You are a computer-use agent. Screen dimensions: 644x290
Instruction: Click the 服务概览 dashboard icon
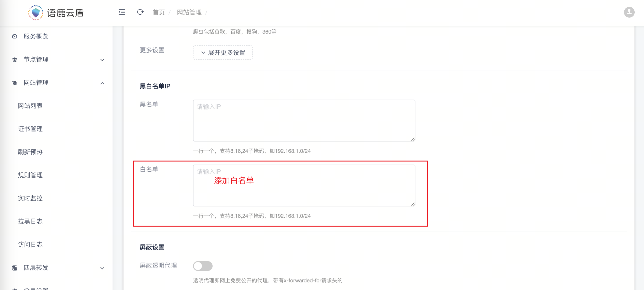coord(15,36)
